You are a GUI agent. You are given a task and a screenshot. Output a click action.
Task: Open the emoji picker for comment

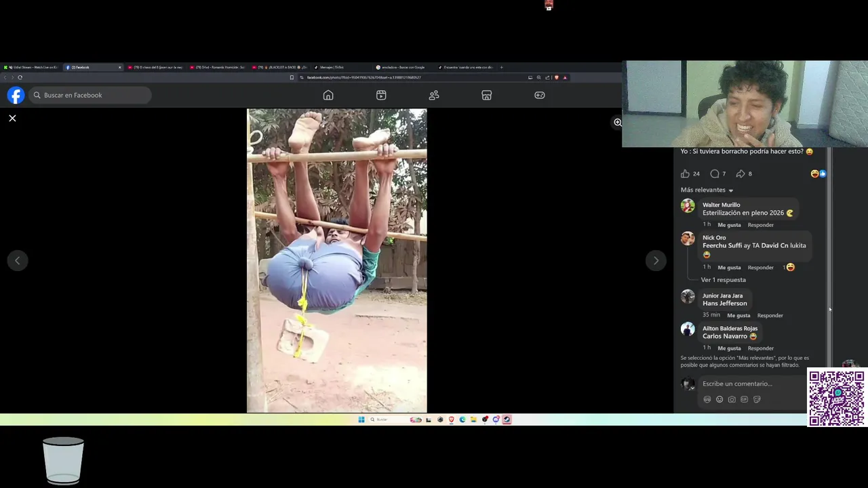pyautogui.click(x=719, y=399)
